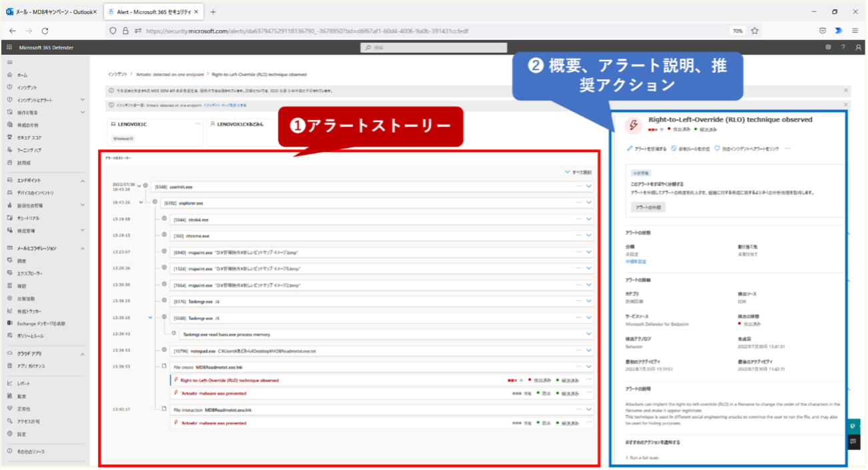Open more actions ellipsis in alert details panel

787,149
